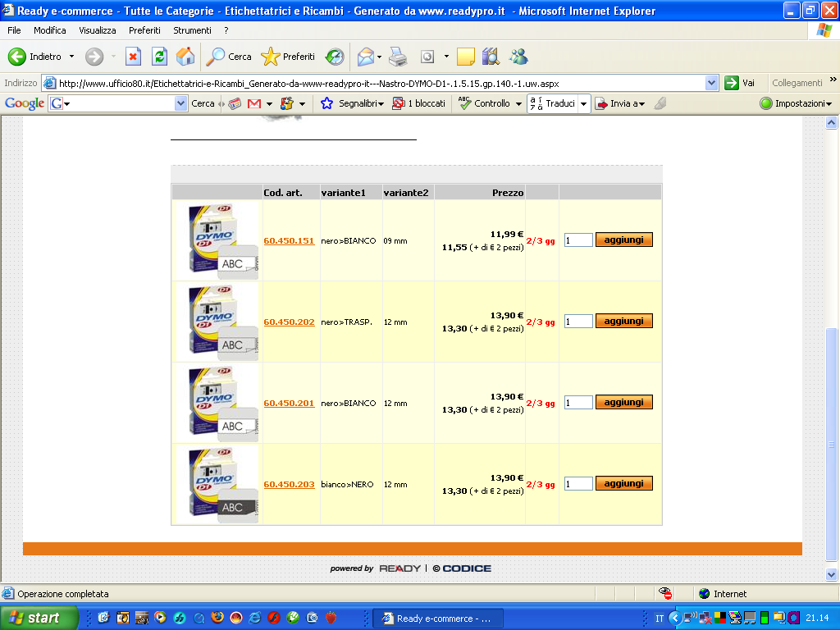Click the Traduci translate button
Image resolution: width=840 pixels, height=630 pixels.
(x=552, y=103)
